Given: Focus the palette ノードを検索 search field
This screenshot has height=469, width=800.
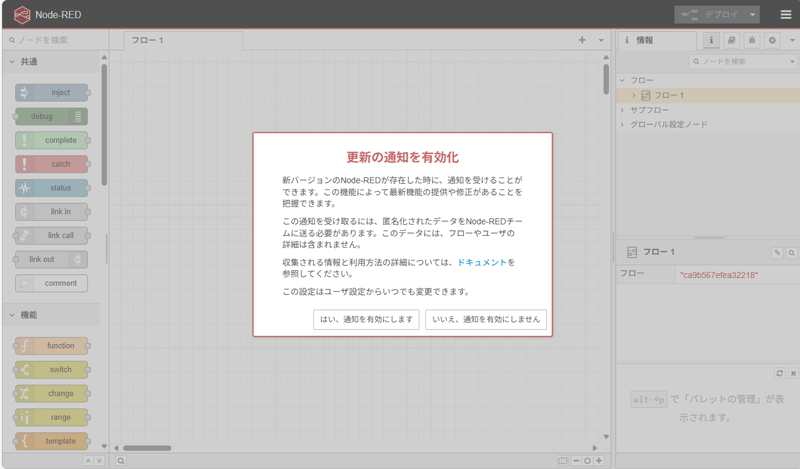Looking at the screenshot, I should (57, 40).
